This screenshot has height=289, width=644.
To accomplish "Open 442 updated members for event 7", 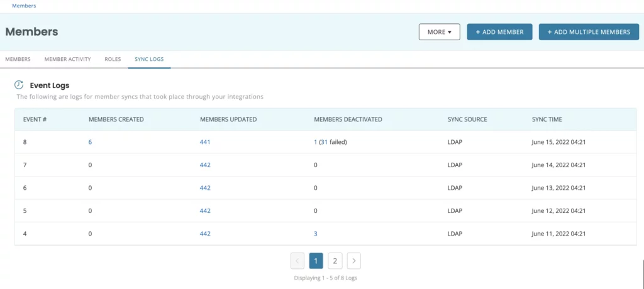I will (205, 165).
